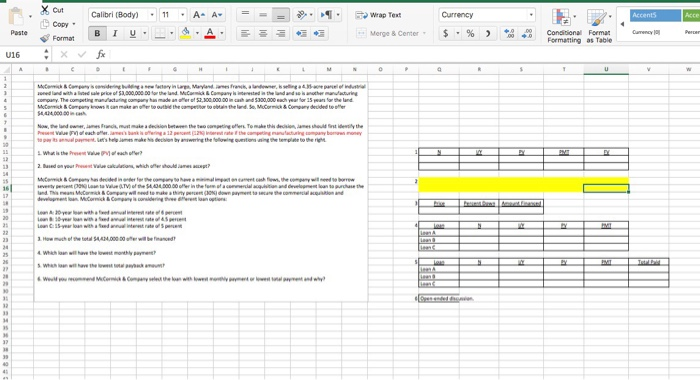Screen dimensions: 700x380
Task: Apply red font color
Action: (210, 33)
